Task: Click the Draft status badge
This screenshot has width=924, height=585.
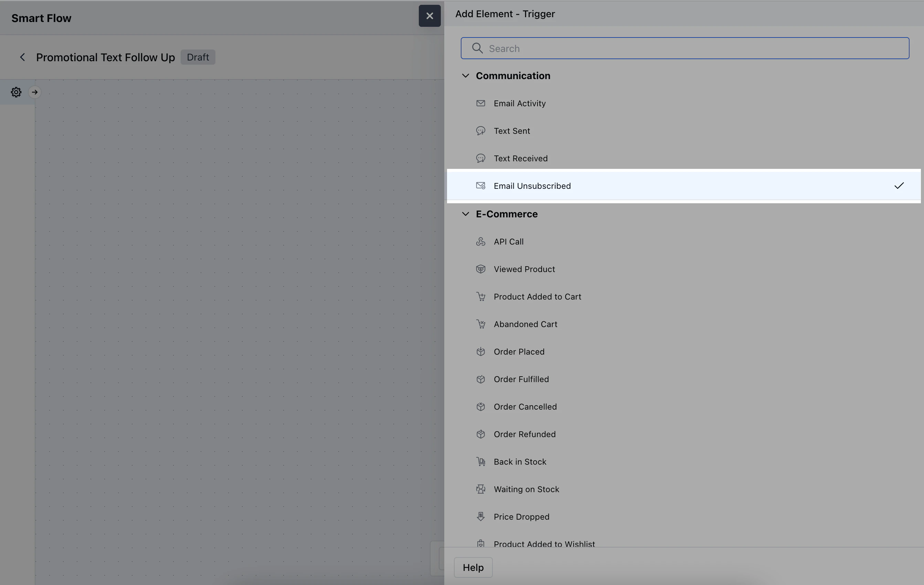Action: pos(198,57)
